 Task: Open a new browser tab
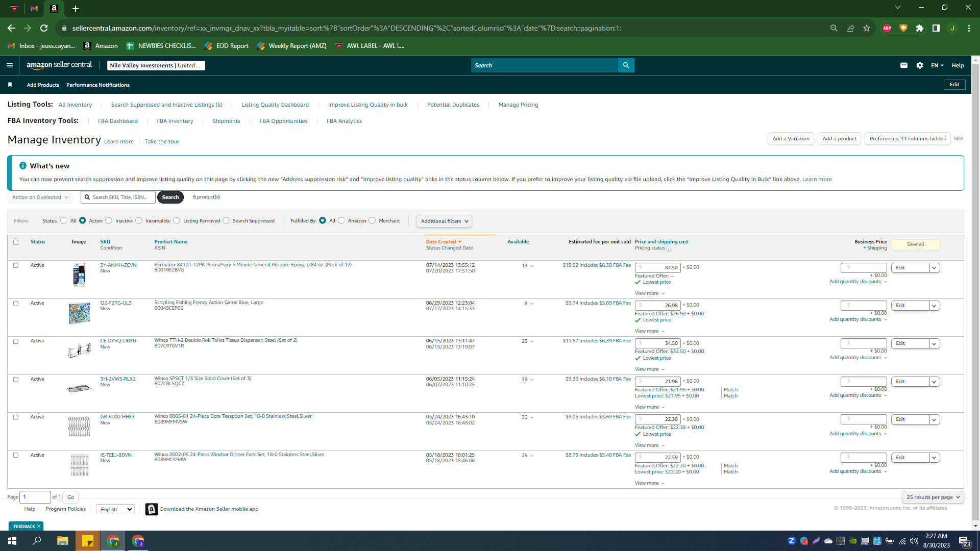(x=76, y=9)
